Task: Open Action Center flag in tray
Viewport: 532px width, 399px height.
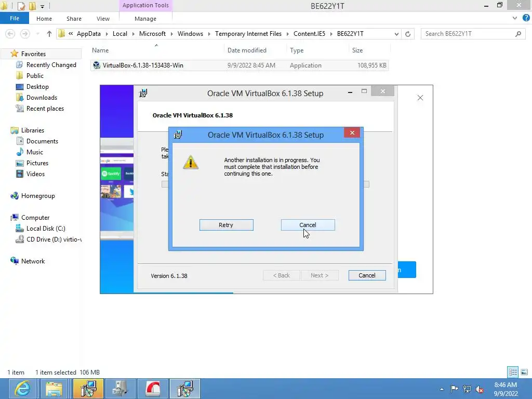Action: coord(454,389)
